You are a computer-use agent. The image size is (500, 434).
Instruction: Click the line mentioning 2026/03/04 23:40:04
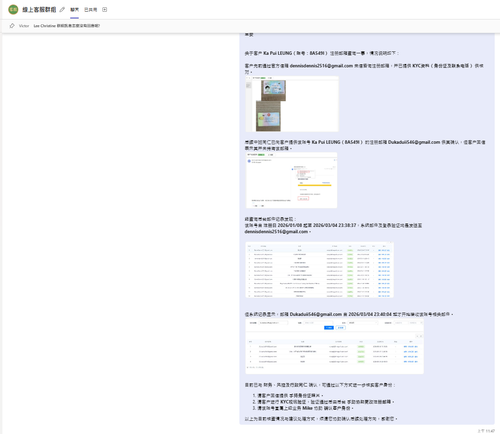[349, 314]
